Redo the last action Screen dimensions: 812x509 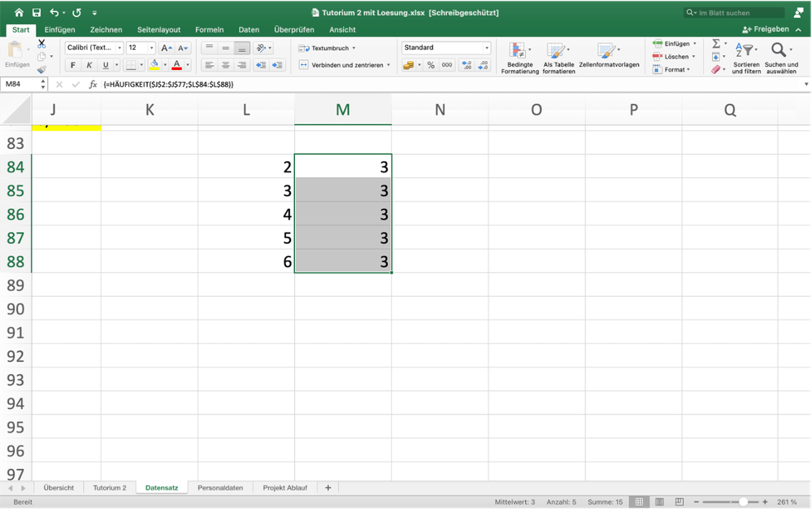click(x=76, y=12)
